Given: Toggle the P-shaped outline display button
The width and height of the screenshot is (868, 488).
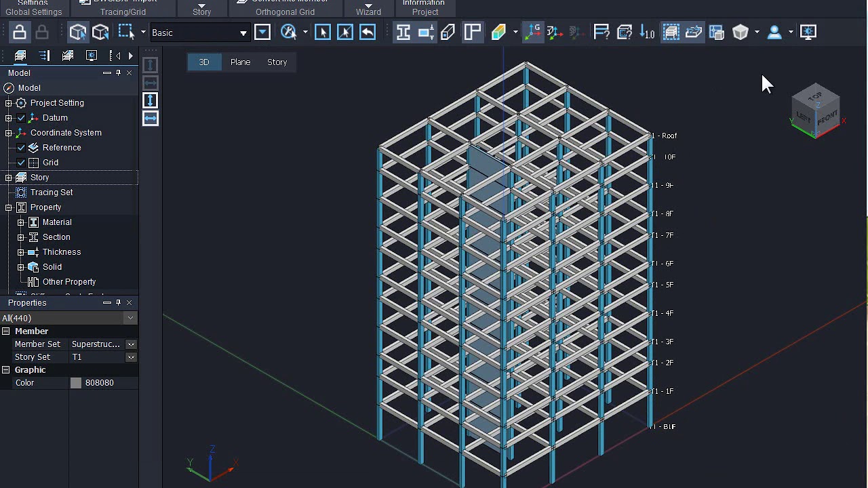Looking at the screenshot, I should (473, 32).
